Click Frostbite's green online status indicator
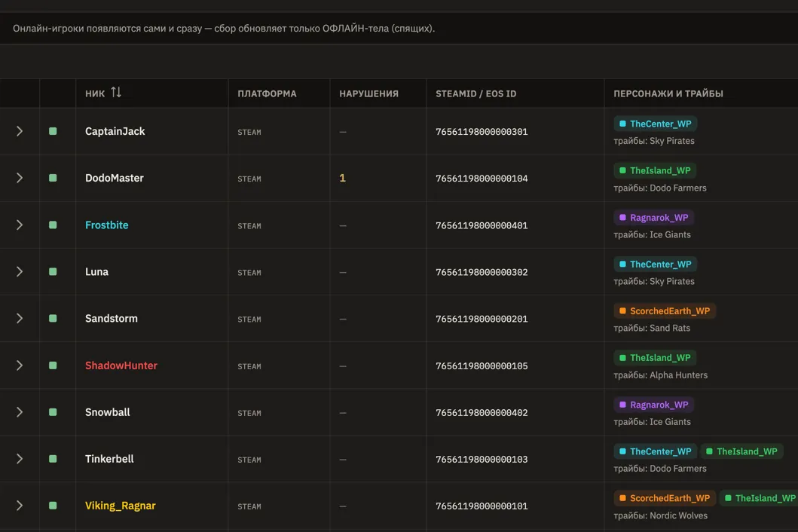 pos(53,225)
